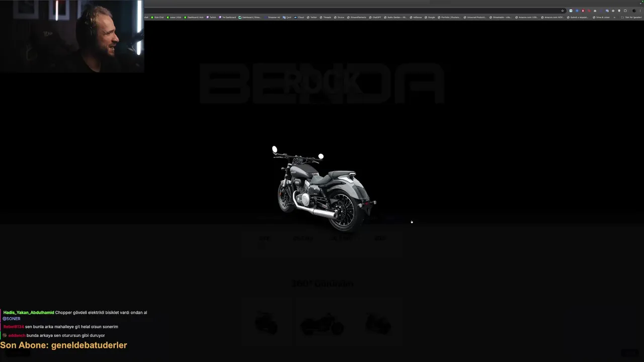The width and height of the screenshot is (644, 362).
Task: Open the Twitter bookmark
Action: point(312,17)
